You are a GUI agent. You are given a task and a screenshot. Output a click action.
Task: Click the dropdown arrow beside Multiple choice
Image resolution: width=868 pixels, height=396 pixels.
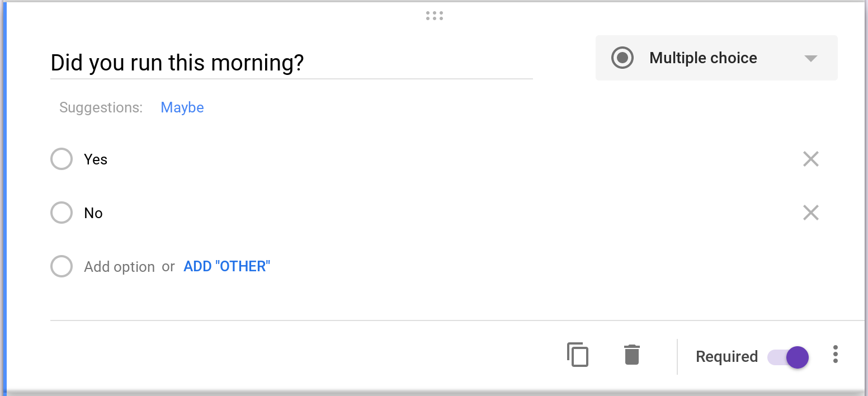[810, 59]
